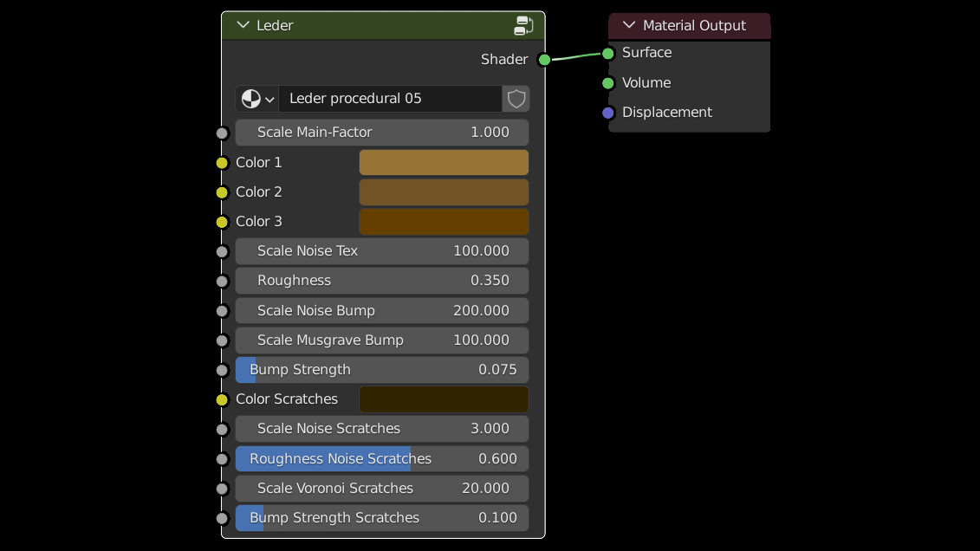
Task: Open the Color Scratches swatch
Action: click(444, 399)
